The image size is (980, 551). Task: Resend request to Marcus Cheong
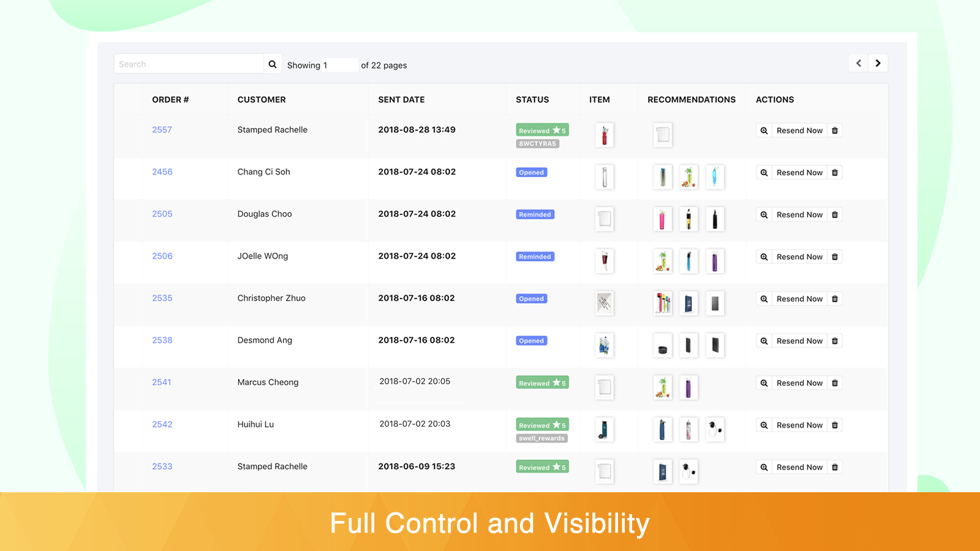coord(799,383)
